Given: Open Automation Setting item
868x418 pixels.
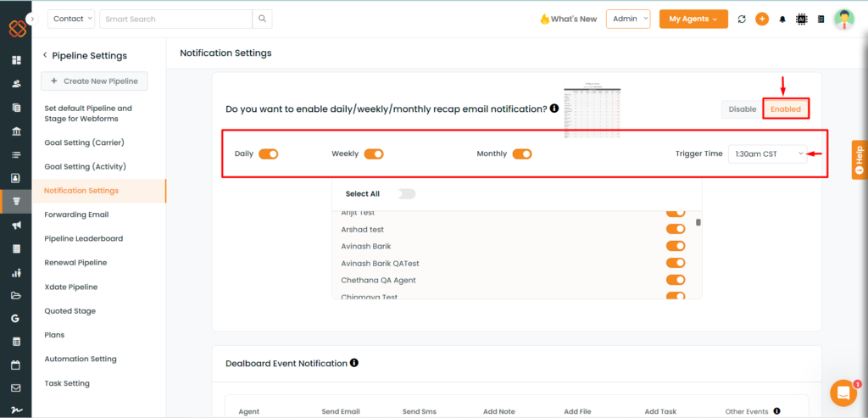Looking at the screenshot, I should pyautogui.click(x=81, y=359).
